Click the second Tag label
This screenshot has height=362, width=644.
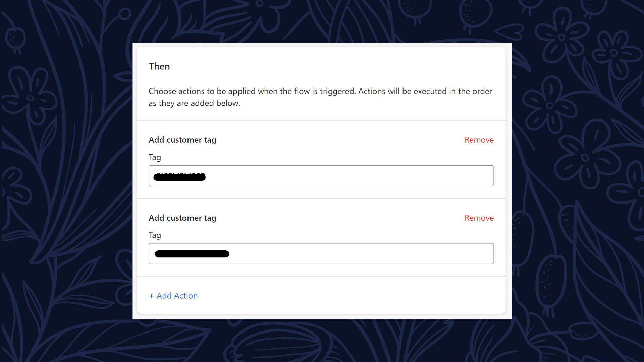coord(155,235)
